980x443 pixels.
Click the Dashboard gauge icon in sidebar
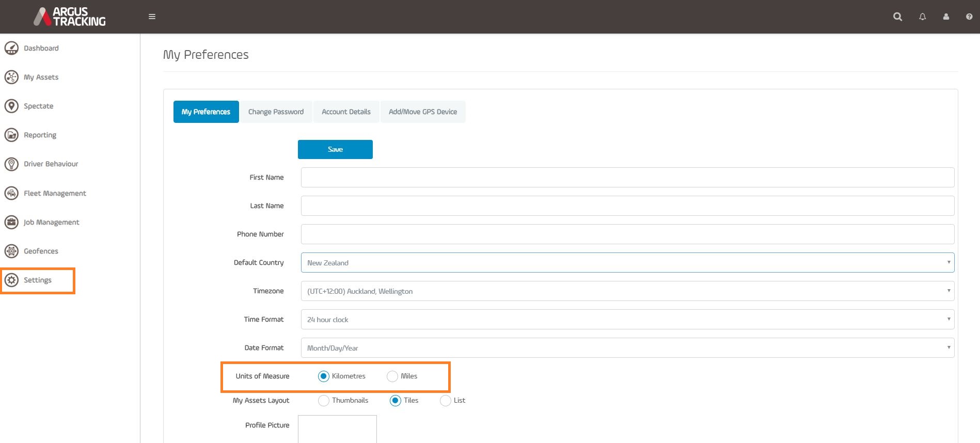[x=11, y=48]
